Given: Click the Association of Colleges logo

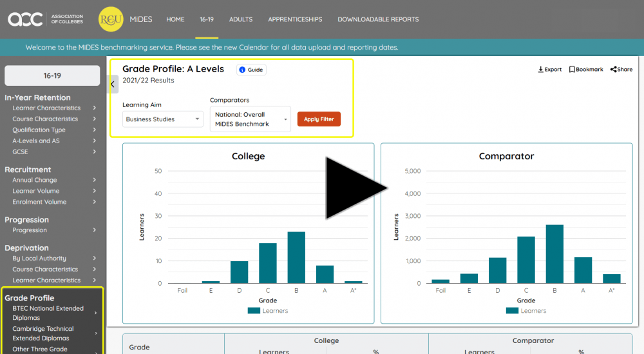Looking at the screenshot, I should click(x=45, y=19).
